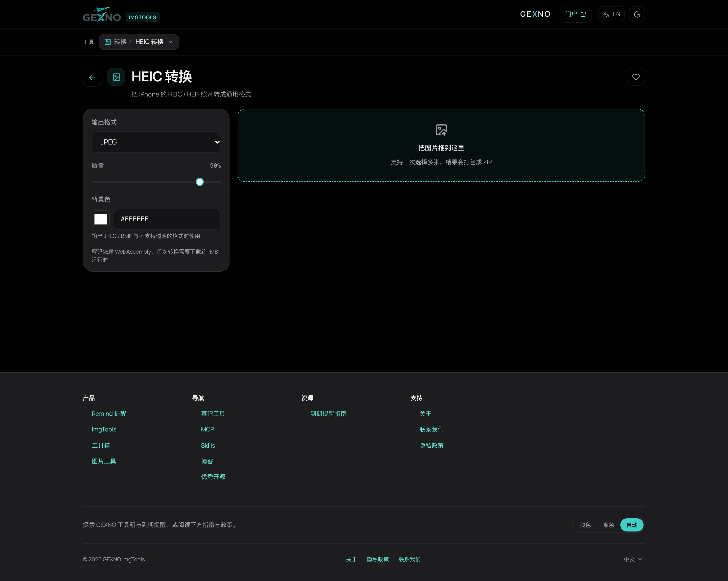728x581 pixels.
Task: Open the ImgTools footer link
Action: [104, 429]
